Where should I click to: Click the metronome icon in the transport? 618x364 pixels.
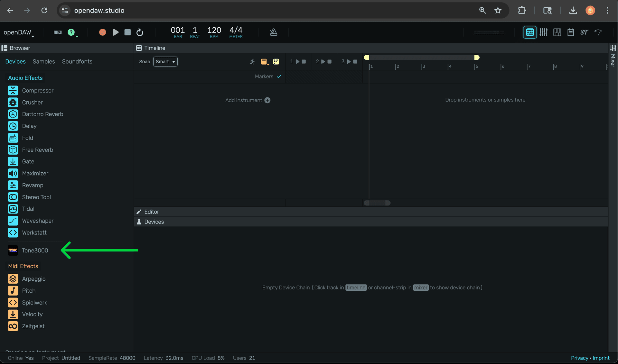pyautogui.click(x=273, y=32)
